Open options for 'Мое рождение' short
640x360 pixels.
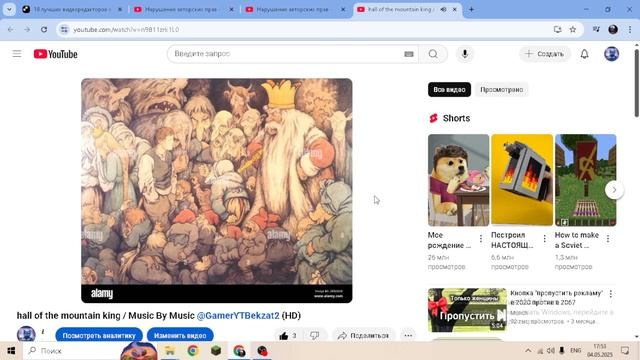tap(481, 238)
